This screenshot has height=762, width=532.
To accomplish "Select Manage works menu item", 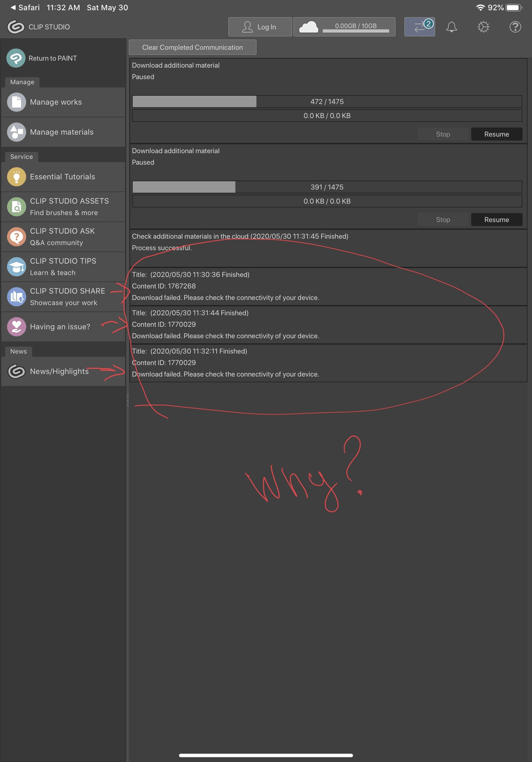I will pos(63,102).
